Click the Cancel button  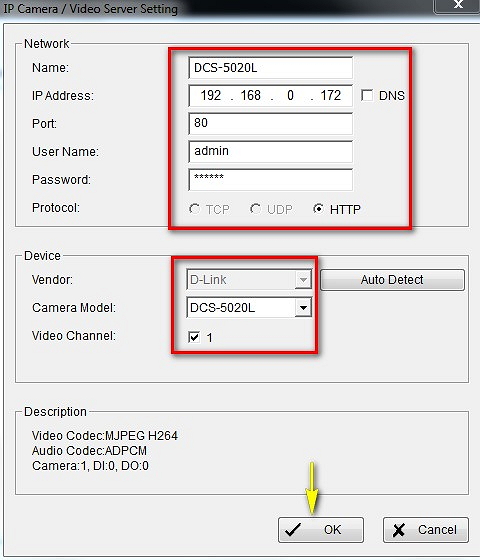426,530
